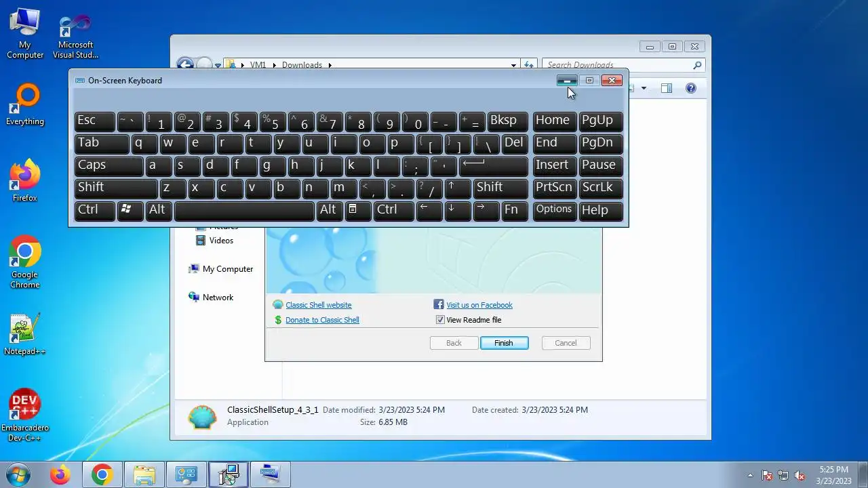Screen dimensions: 868x488
Task: Select Embarcadero Dev-C++ desktop shortcut
Action: coord(25,415)
